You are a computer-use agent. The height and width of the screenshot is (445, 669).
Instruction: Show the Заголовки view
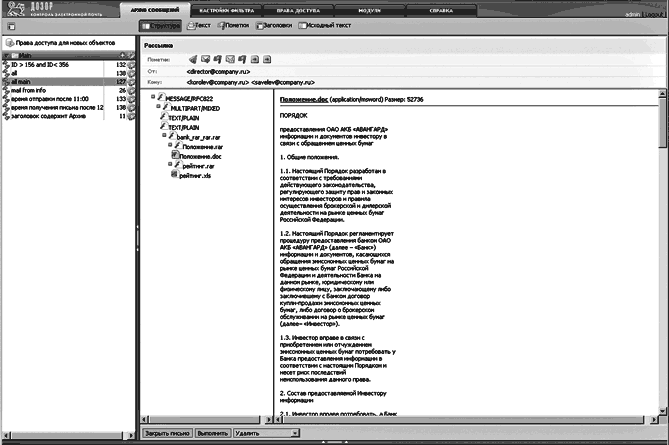274,26
